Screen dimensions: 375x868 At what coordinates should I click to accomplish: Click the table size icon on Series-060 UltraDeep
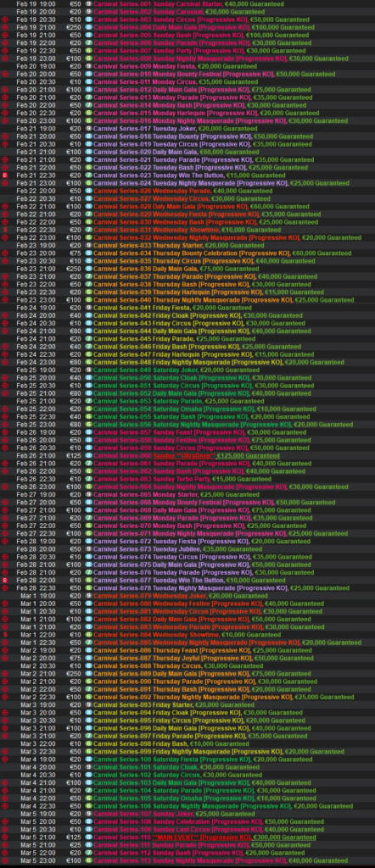(88, 455)
